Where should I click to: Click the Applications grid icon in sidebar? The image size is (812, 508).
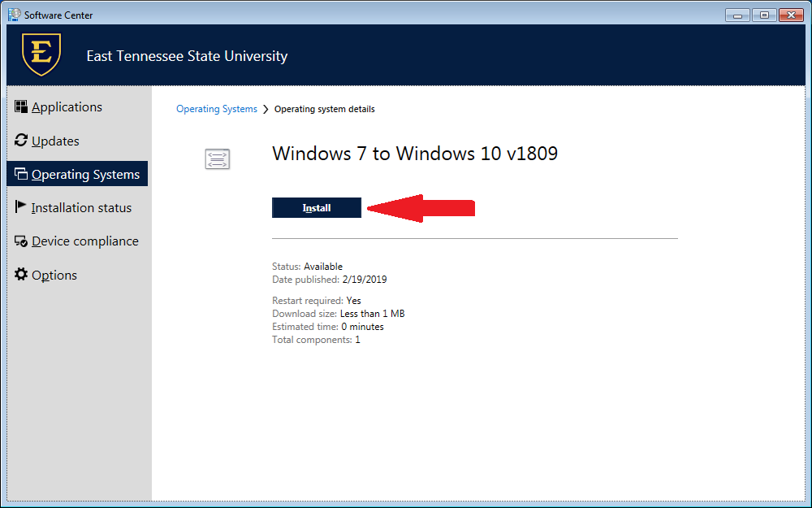tap(21, 106)
